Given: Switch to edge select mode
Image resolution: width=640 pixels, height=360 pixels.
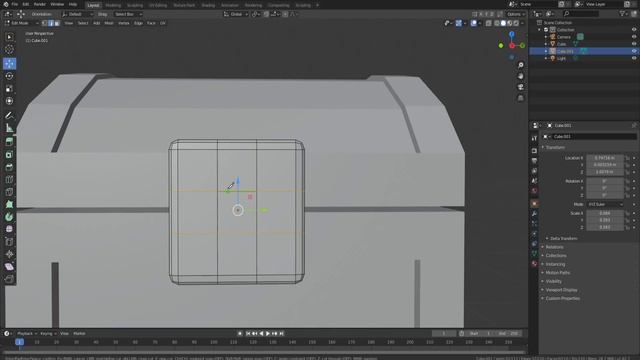Looking at the screenshot, I should 51,23.
